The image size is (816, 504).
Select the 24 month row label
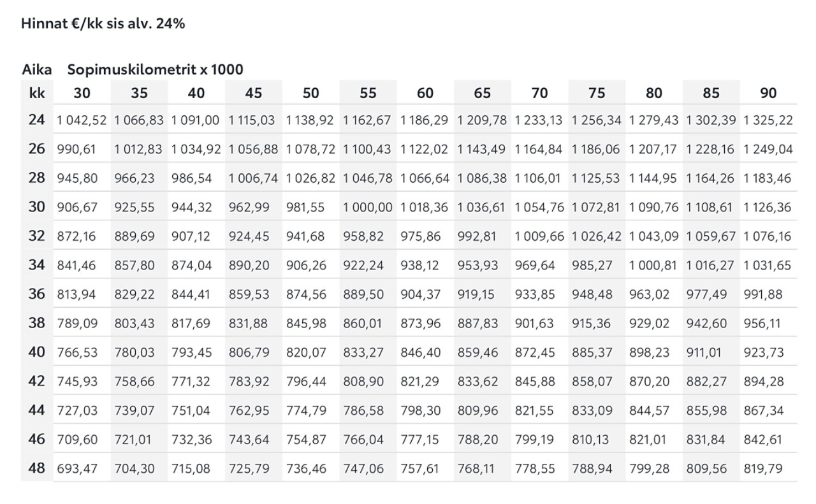tap(37, 119)
